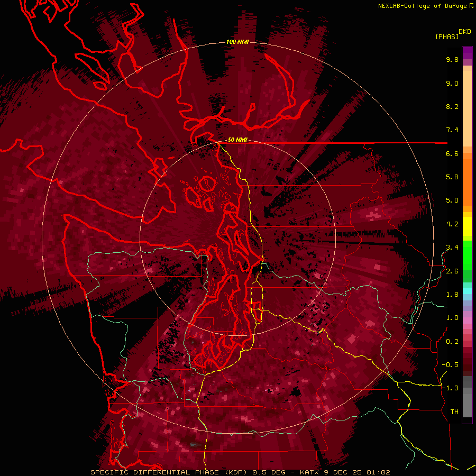Screen dimensions: 476x476
Task: Click the 9 DEC 25 01:02 timestamp
Action: 356,472
